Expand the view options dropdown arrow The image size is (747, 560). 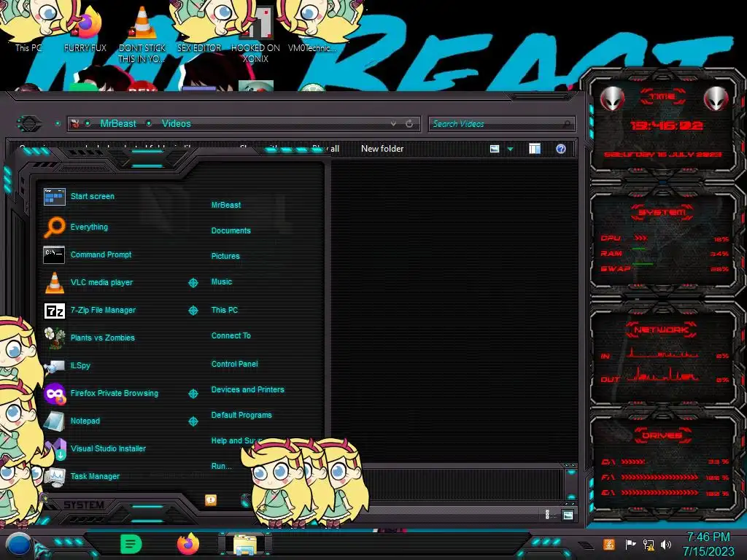(510, 149)
